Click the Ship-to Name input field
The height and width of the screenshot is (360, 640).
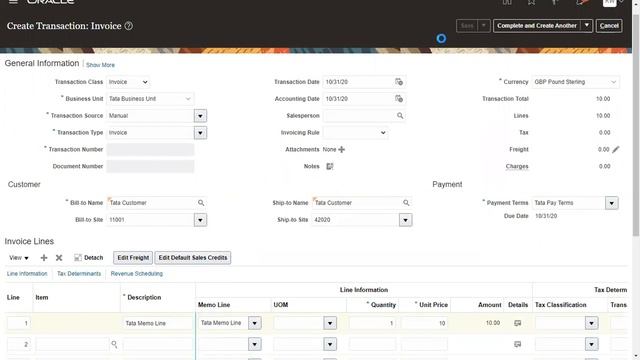pyautogui.click(x=357, y=203)
